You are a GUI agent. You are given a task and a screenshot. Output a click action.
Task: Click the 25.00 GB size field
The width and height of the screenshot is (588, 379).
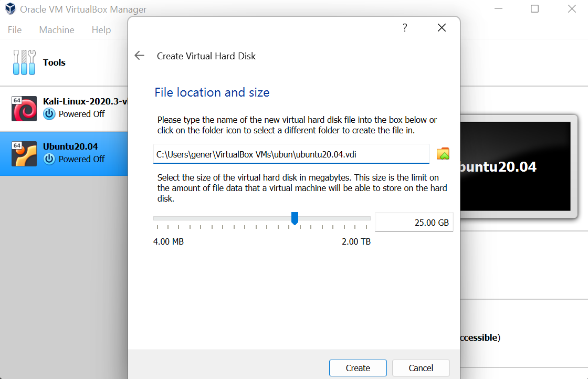coord(414,222)
